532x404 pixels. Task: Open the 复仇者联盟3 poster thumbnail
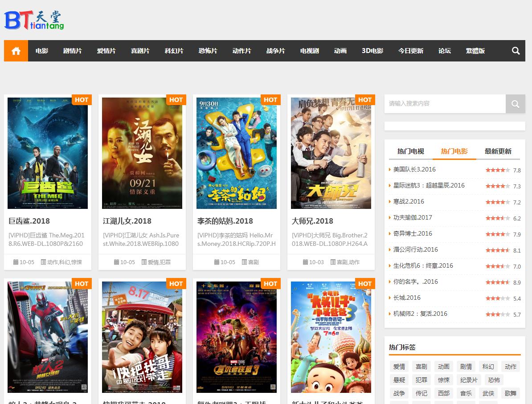pyautogui.click(x=237, y=337)
